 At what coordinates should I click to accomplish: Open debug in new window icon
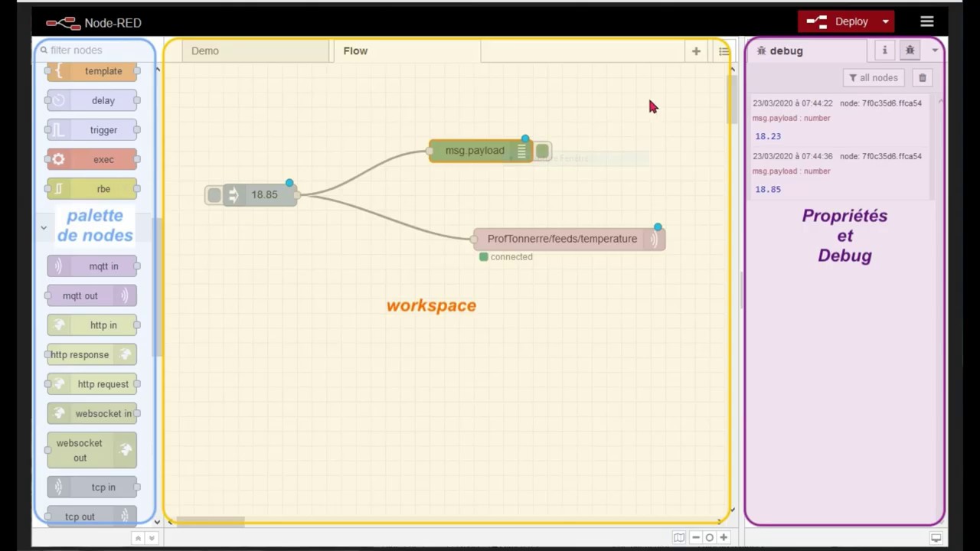point(936,538)
